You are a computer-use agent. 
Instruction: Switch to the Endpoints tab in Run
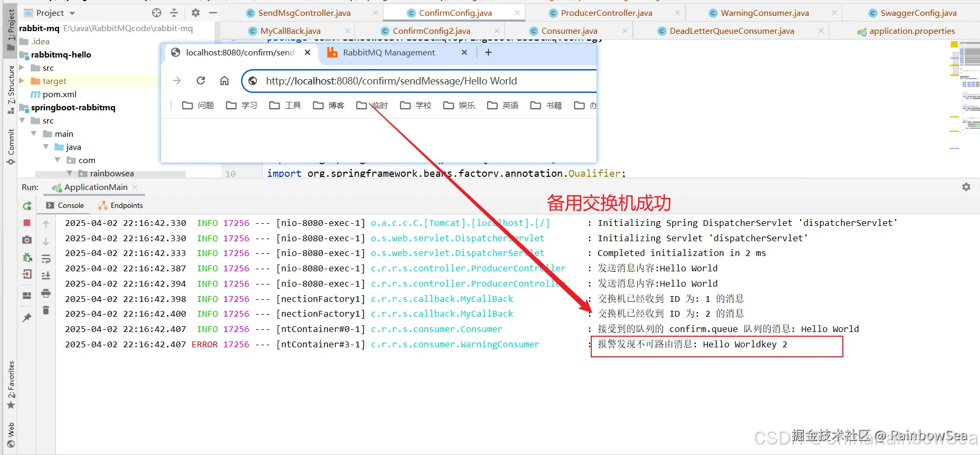[121, 205]
